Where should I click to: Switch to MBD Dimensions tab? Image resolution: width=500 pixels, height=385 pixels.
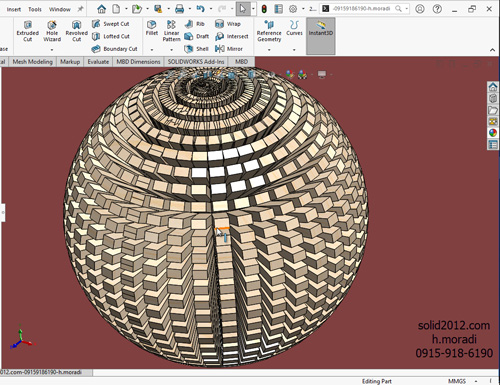click(138, 62)
